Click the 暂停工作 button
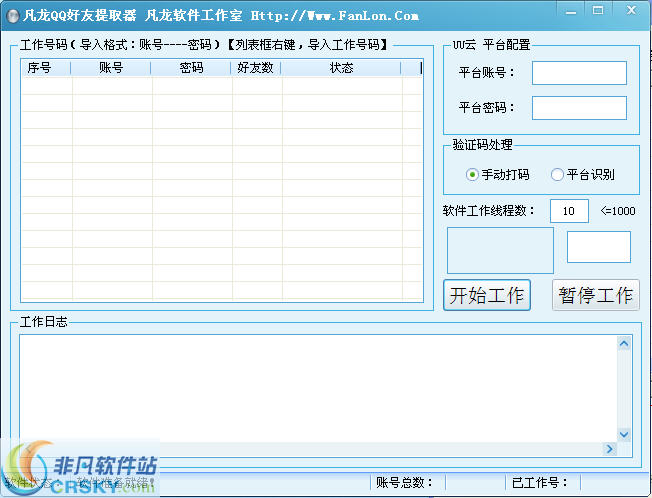 tap(595, 295)
